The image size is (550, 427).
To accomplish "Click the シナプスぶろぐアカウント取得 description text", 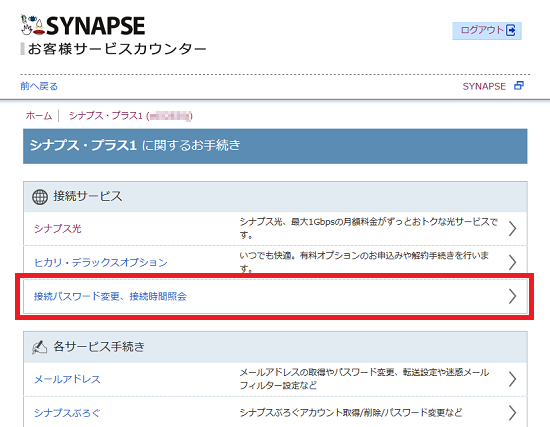I will pos(351,413).
